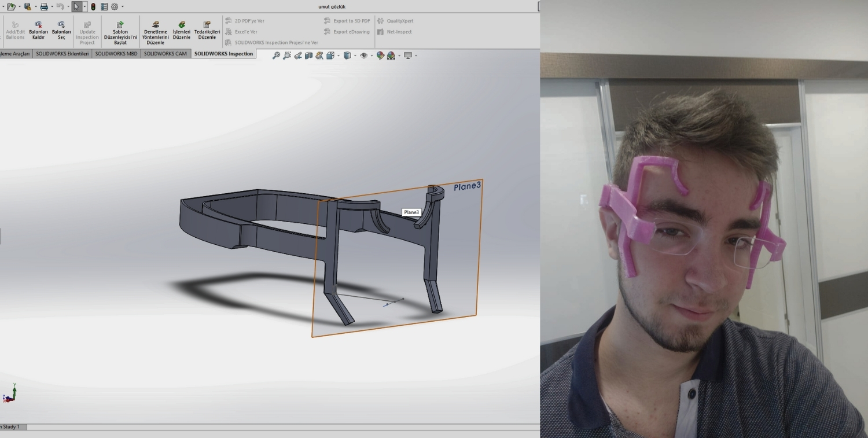Click Export to 3D PDF button
This screenshot has height=438, width=868.
point(347,21)
